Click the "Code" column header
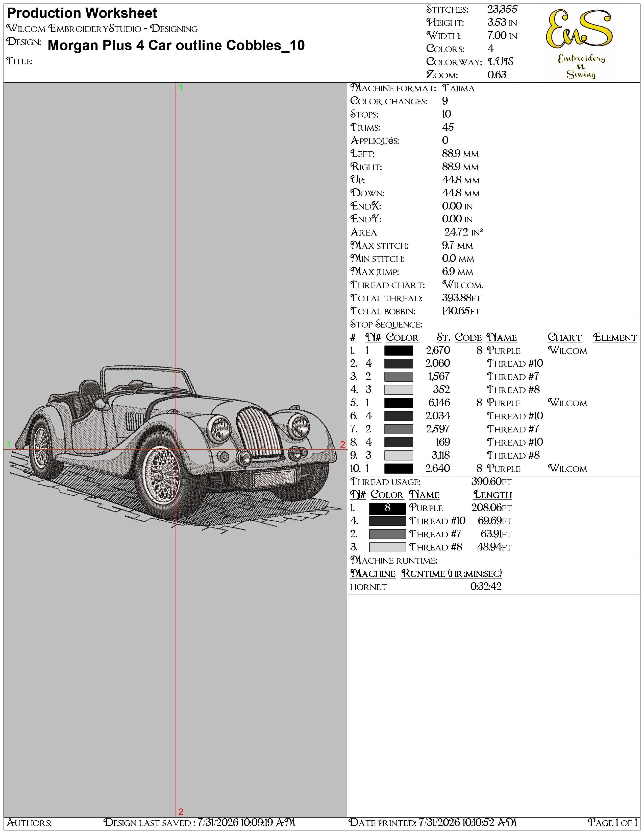The image size is (644, 834). click(468, 338)
